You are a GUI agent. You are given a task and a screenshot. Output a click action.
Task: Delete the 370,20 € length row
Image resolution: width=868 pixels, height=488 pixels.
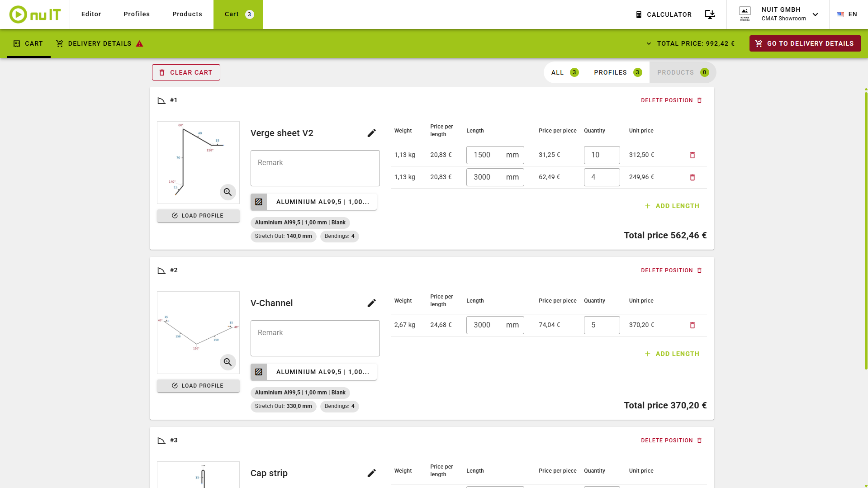click(692, 325)
